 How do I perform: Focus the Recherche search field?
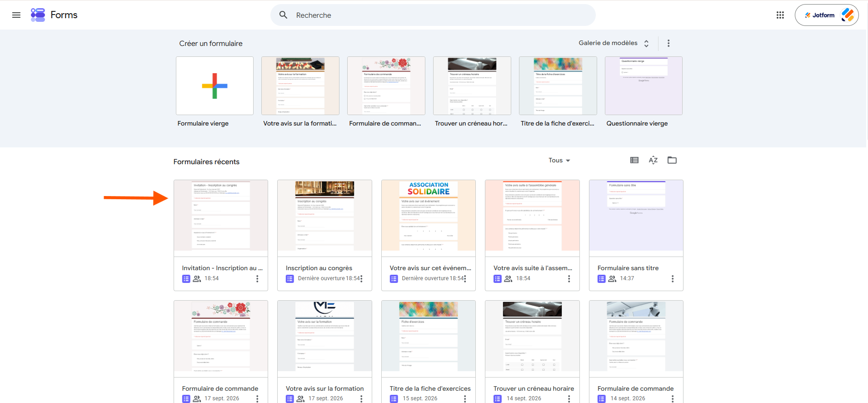pyautogui.click(x=433, y=15)
